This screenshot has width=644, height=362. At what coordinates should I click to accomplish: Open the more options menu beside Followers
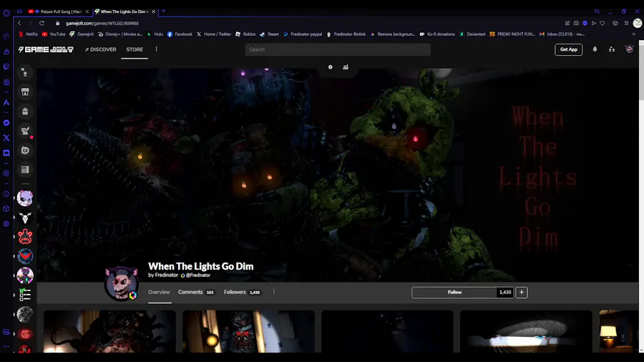click(273, 292)
